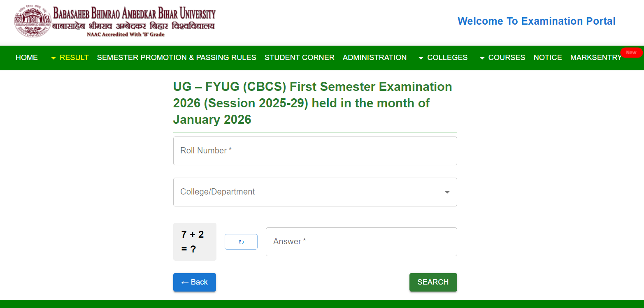Click the captcha Answer field
This screenshot has height=308, width=644.
point(361,242)
